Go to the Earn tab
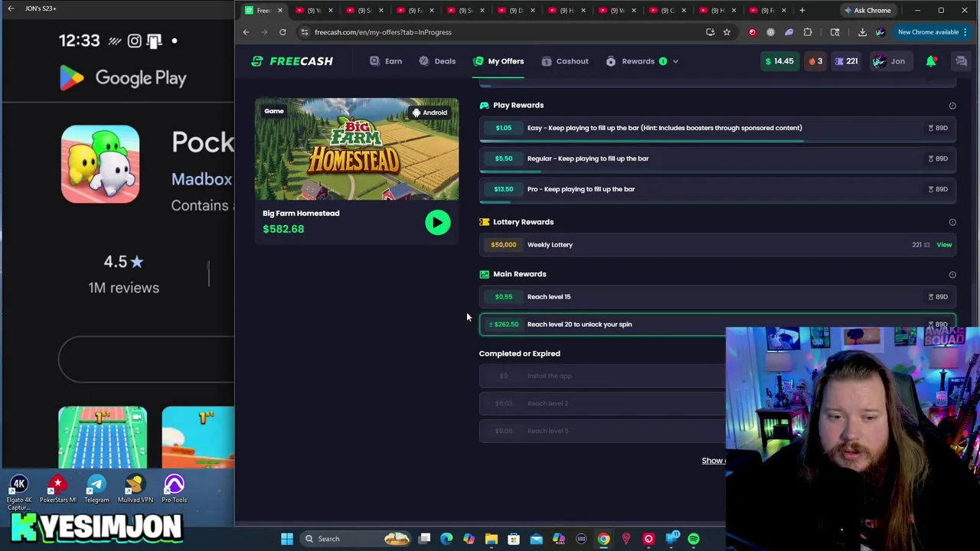Viewport: 980px width, 551px height. 386,61
